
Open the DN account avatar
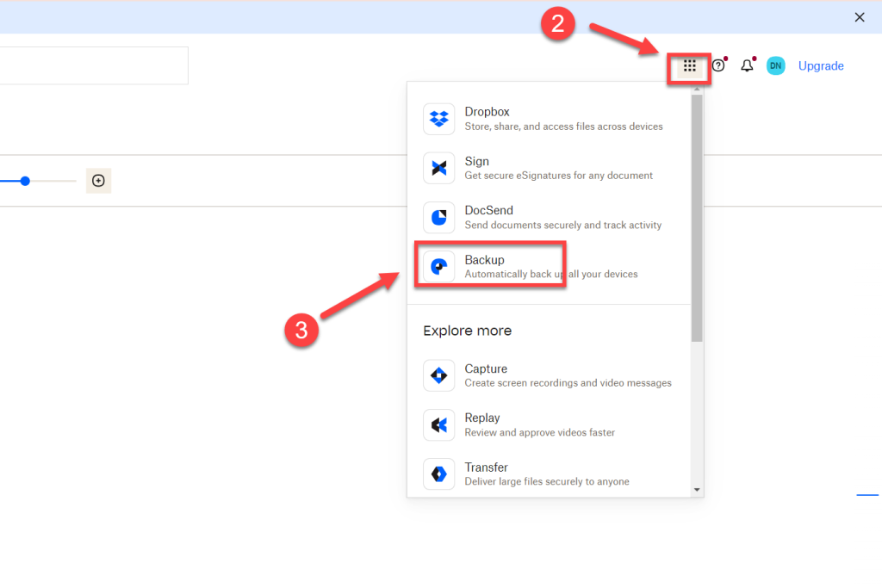[776, 65]
